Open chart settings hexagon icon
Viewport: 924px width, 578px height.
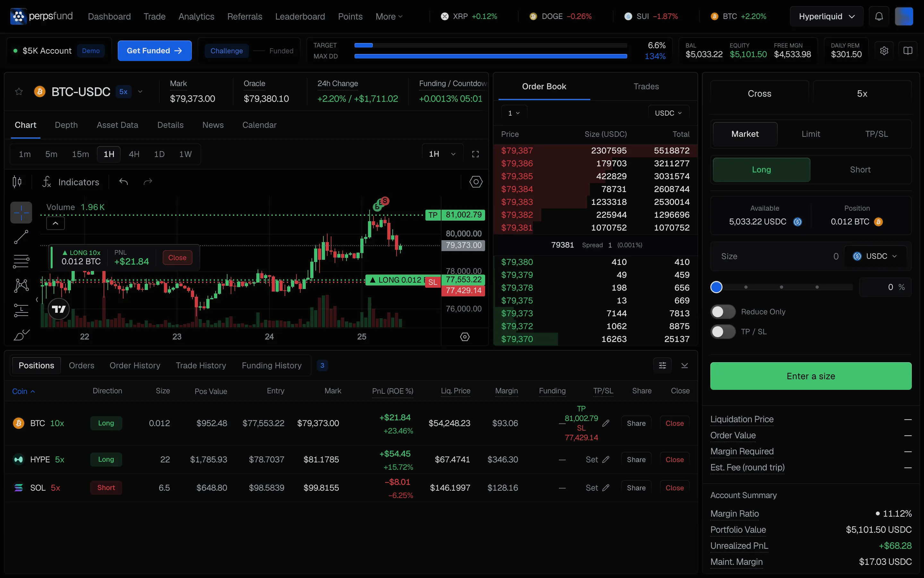(476, 181)
